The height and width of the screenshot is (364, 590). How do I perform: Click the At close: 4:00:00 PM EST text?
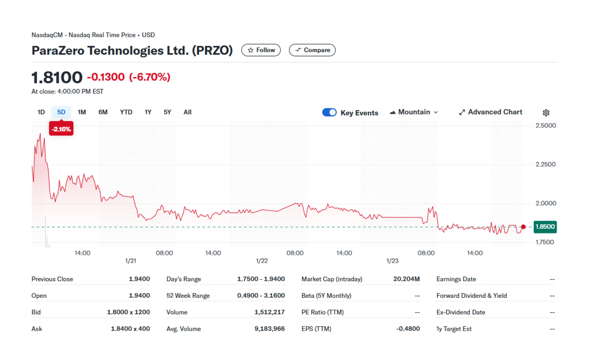pyautogui.click(x=67, y=92)
